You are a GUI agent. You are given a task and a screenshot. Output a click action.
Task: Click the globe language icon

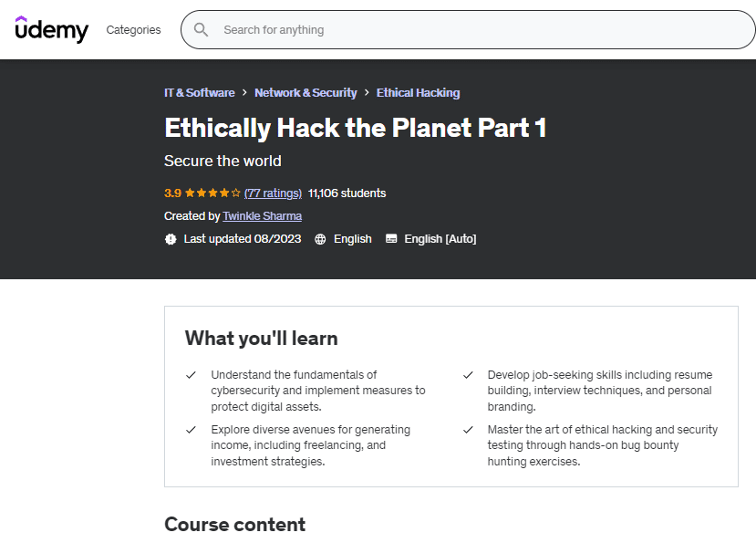tap(320, 239)
